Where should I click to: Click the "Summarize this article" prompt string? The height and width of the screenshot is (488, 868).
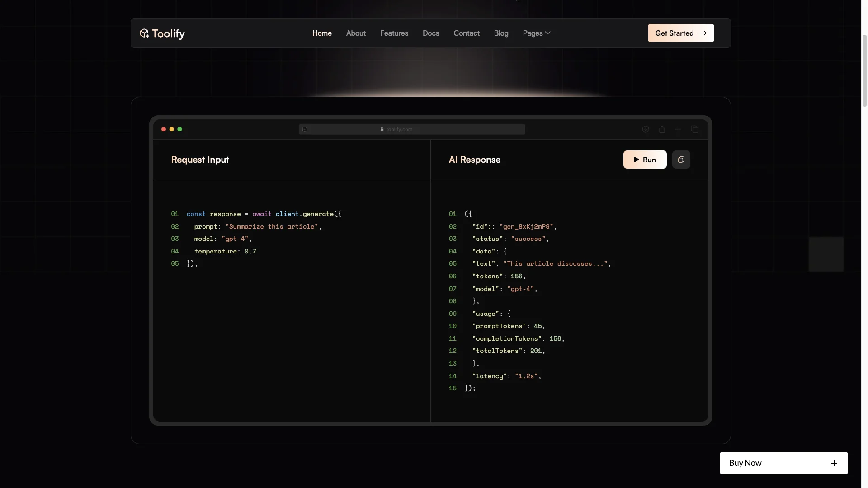coord(272,226)
